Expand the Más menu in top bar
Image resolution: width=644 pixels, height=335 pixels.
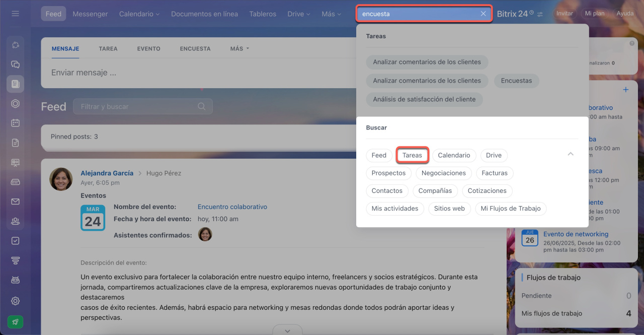(x=332, y=14)
